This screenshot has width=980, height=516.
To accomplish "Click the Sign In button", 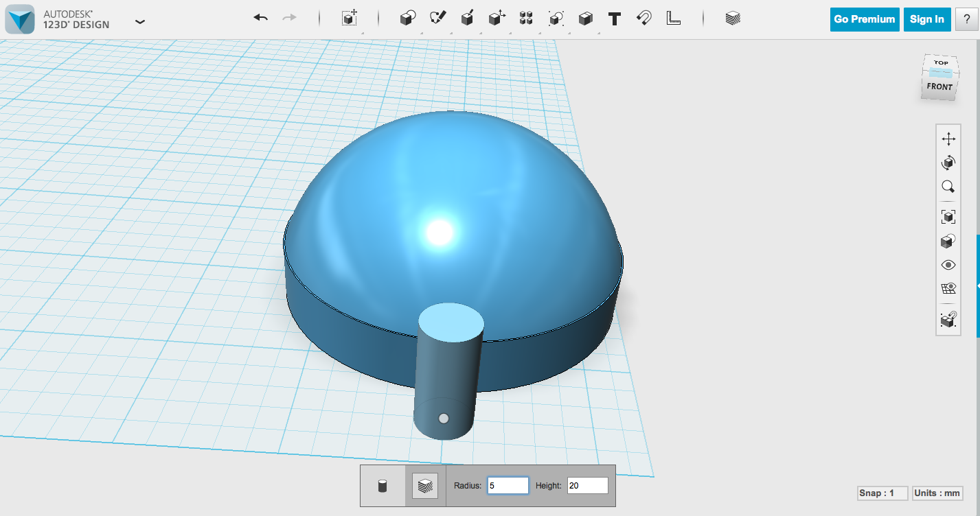I will (926, 19).
